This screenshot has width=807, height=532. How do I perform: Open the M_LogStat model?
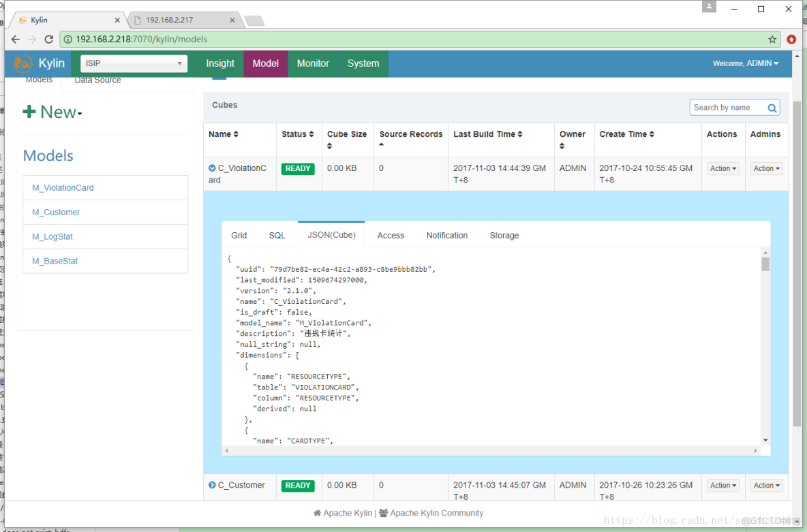point(52,236)
